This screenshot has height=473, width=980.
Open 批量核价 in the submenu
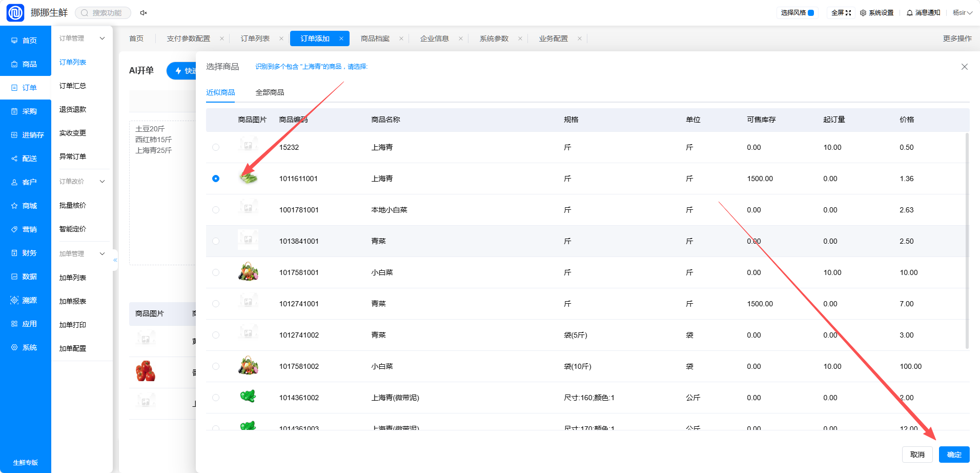(73, 205)
